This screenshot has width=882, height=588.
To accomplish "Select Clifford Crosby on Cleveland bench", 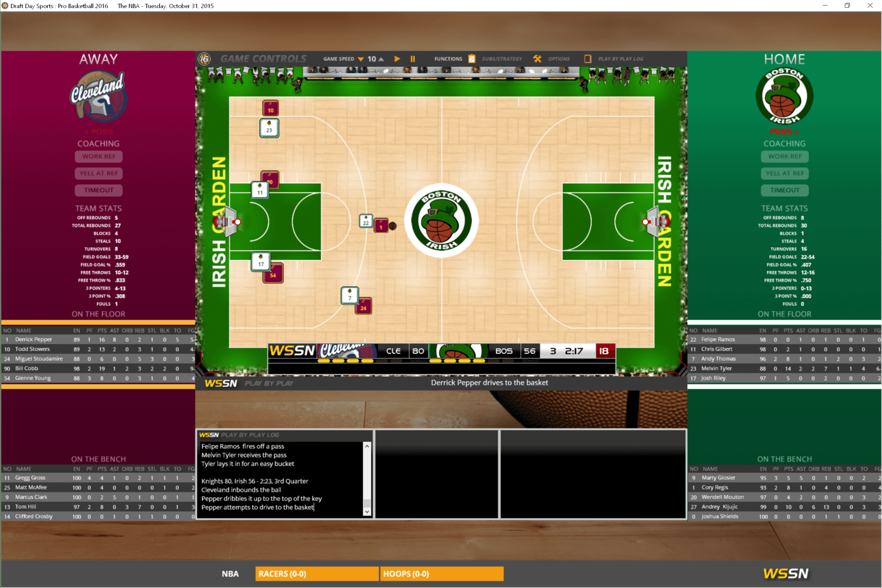I will coord(98,516).
